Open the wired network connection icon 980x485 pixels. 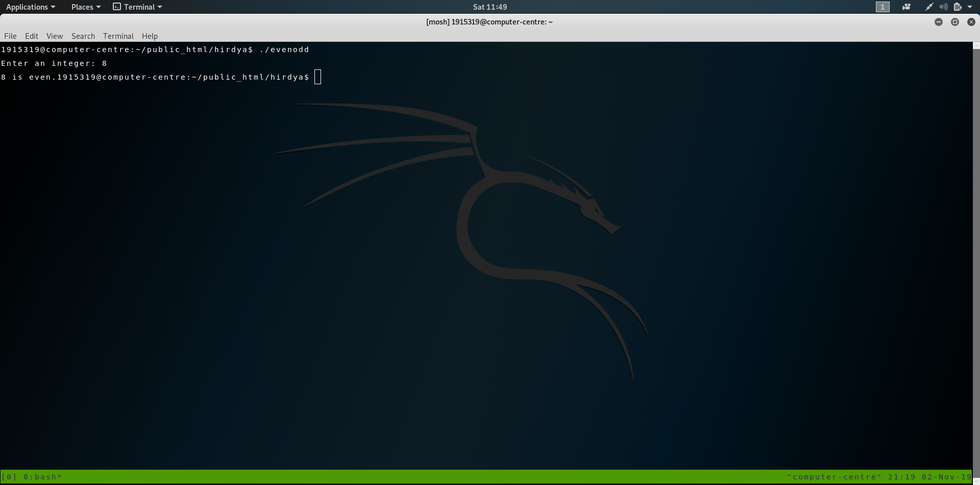(929, 7)
